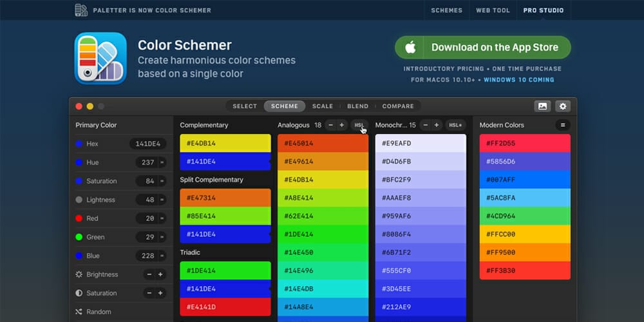Open Red value slider toggle

click(162, 218)
